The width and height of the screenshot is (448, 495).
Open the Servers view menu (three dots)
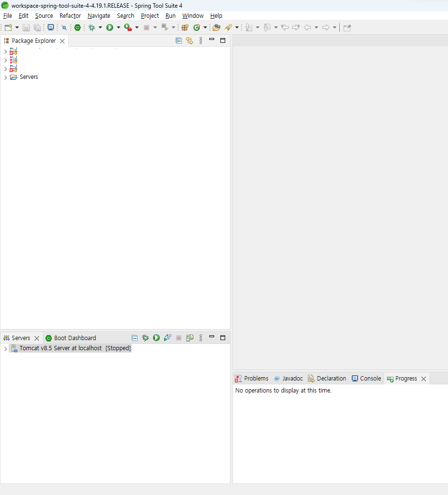tap(201, 338)
